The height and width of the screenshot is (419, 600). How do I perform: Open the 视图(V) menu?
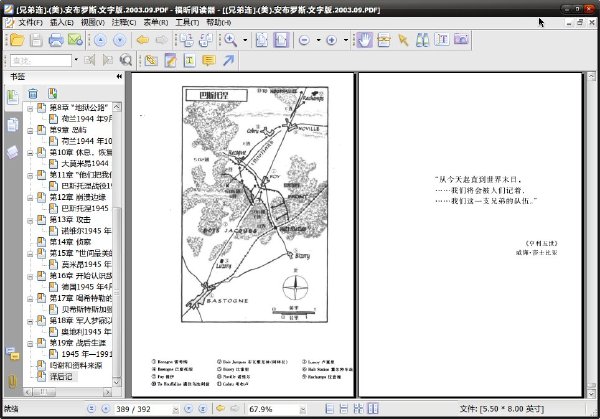(x=93, y=23)
